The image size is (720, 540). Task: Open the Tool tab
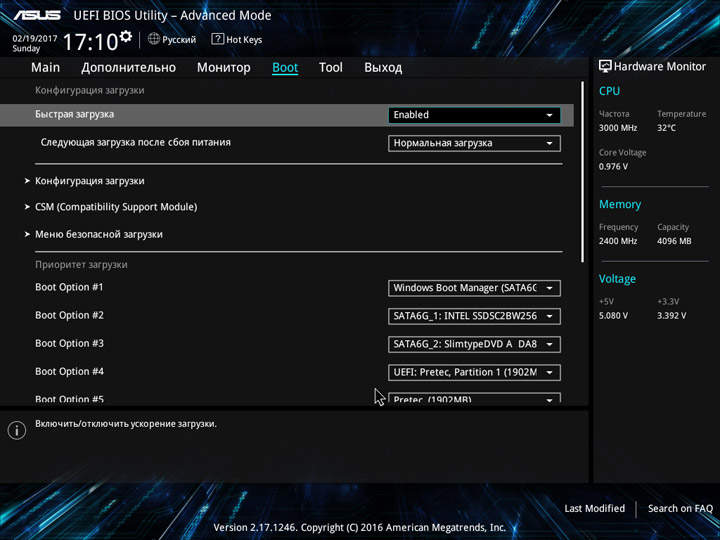point(331,68)
